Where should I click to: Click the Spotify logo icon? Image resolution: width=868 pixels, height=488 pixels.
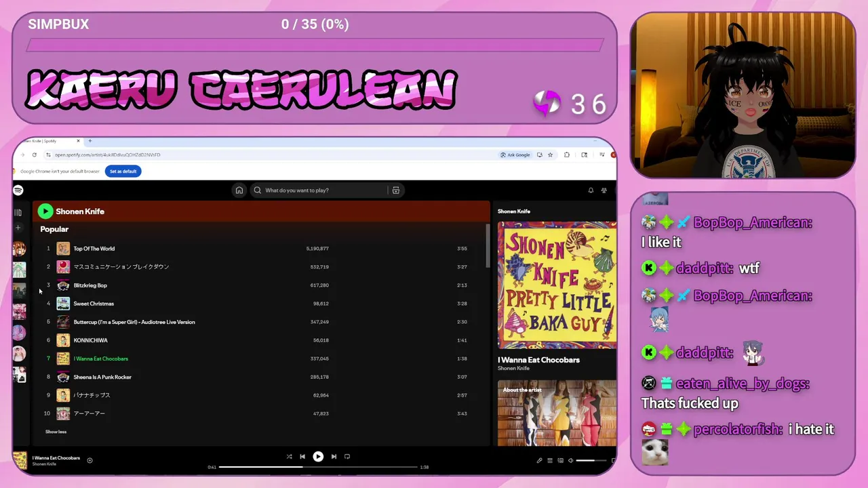18,190
